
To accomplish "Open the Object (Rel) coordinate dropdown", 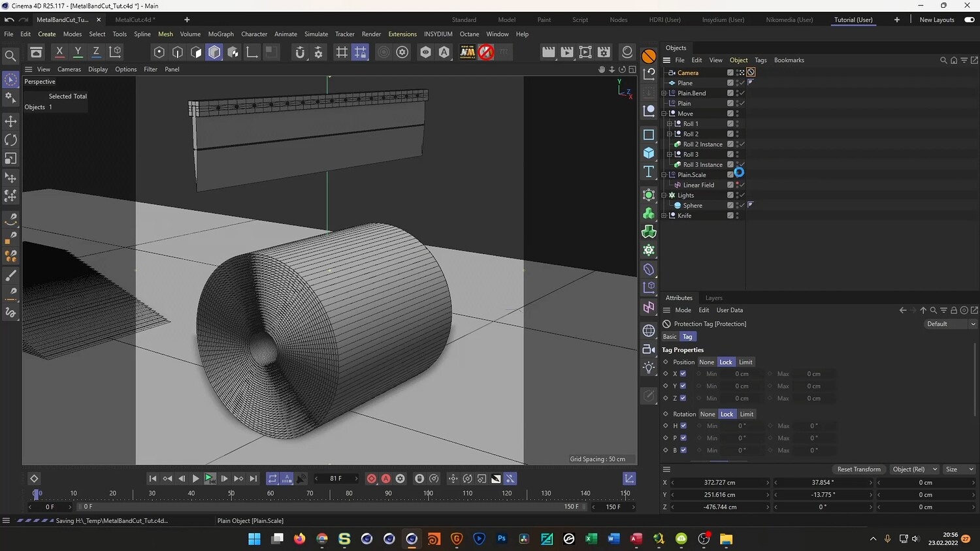I will tap(914, 469).
